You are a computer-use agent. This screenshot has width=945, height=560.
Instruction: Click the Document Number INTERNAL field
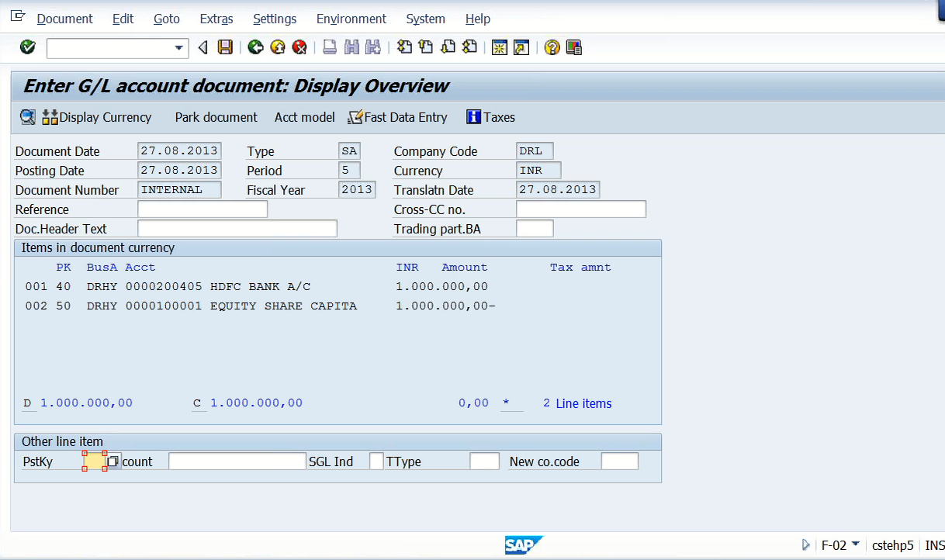point(179,190)
